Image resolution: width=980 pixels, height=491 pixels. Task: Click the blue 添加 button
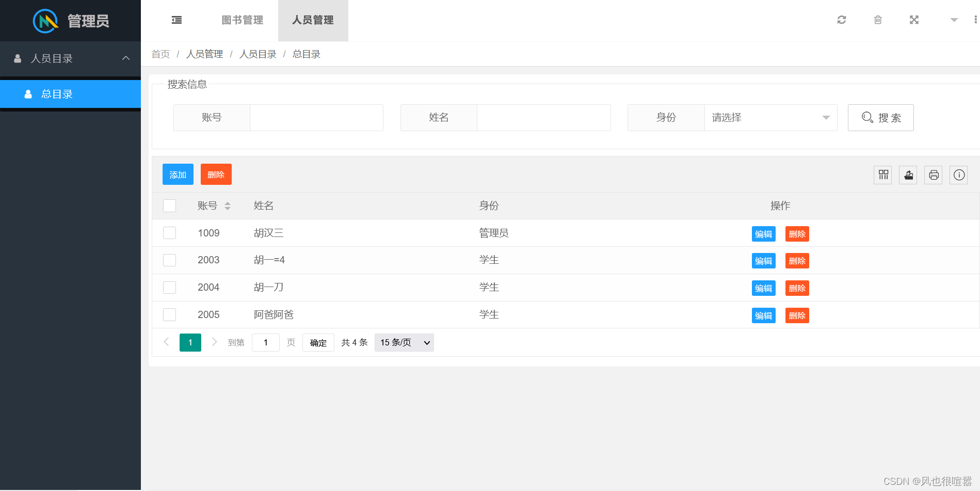coord(178,175)
